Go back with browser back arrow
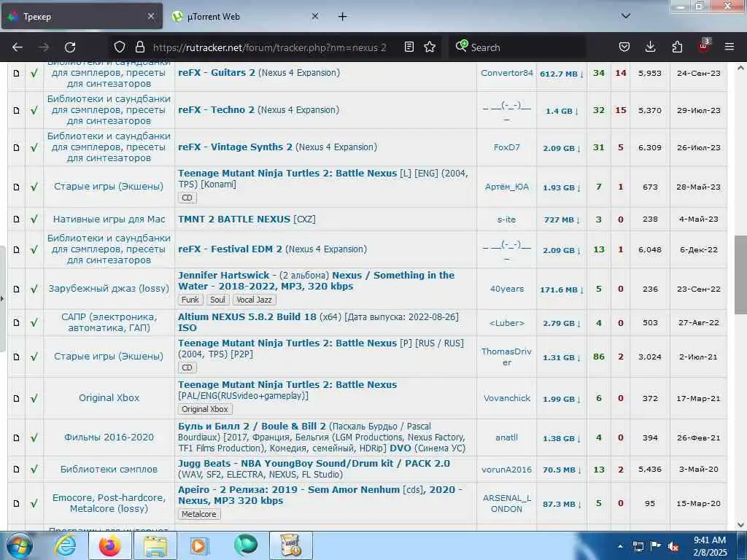 click(x=18, y=47)
